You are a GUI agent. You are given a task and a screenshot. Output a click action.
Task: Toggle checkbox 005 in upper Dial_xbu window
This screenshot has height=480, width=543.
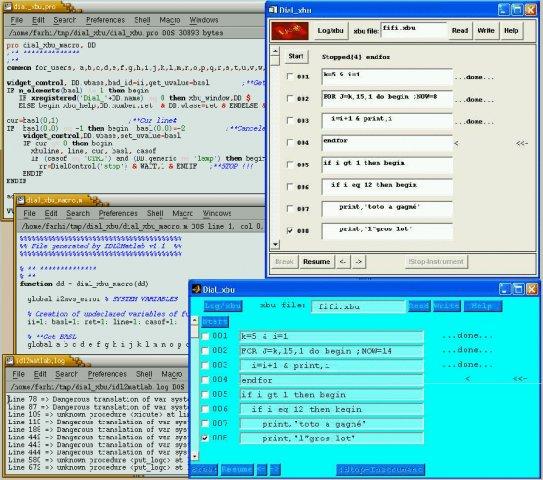290,165
